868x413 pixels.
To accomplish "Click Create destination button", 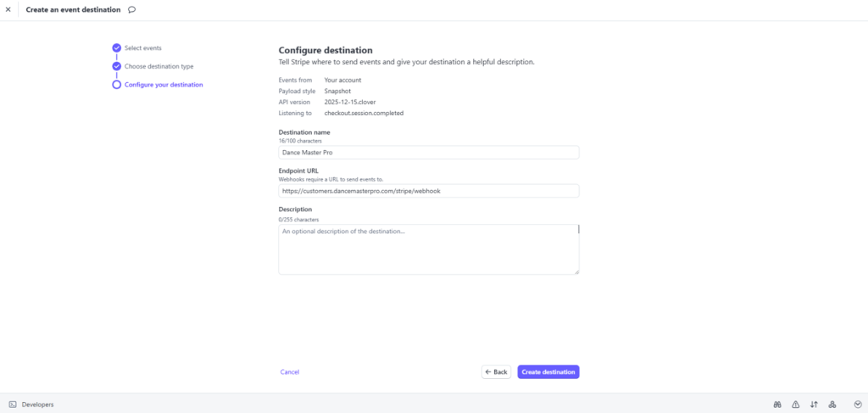I will point(548,372).
